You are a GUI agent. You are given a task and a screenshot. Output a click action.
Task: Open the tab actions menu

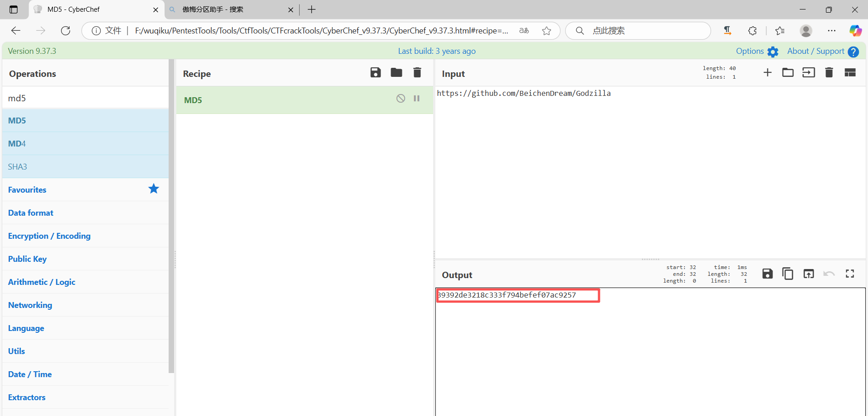tap(14, 9)
